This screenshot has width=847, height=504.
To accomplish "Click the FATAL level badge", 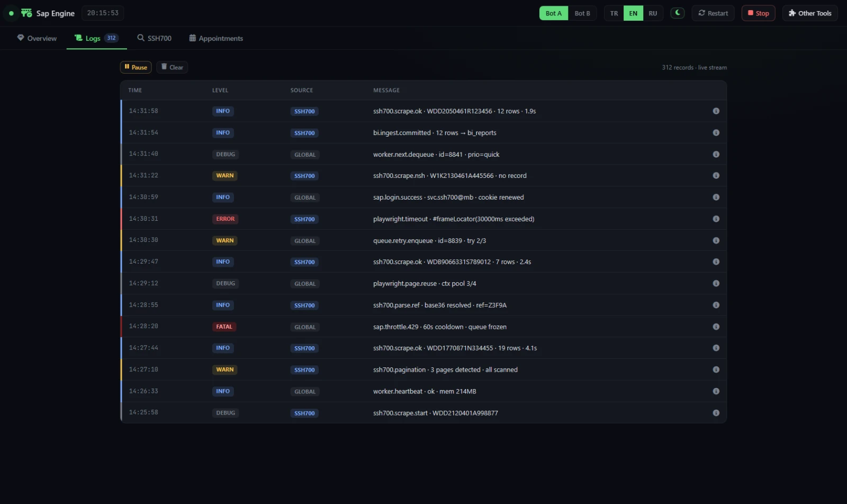I will tap(224, 327).
